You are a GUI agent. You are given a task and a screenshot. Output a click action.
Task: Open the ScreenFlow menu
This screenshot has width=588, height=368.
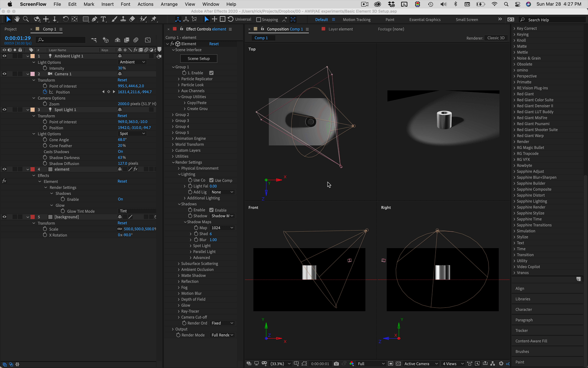[x=33, y=4]
